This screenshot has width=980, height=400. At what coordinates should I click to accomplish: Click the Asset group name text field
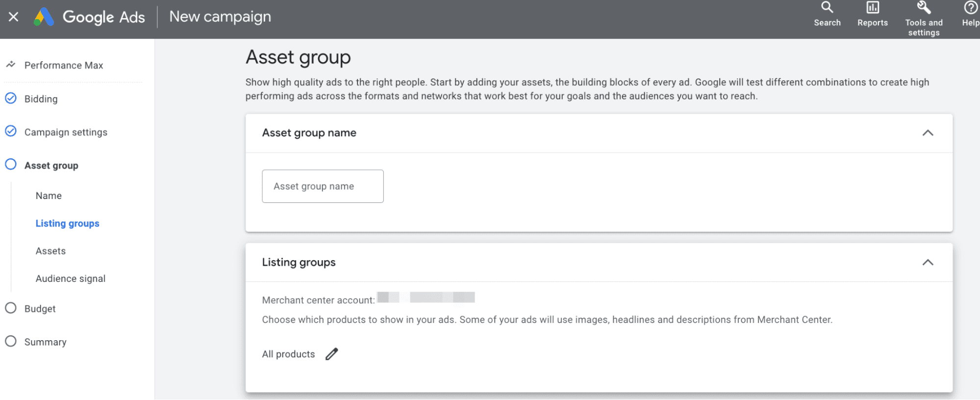(323, 186)
